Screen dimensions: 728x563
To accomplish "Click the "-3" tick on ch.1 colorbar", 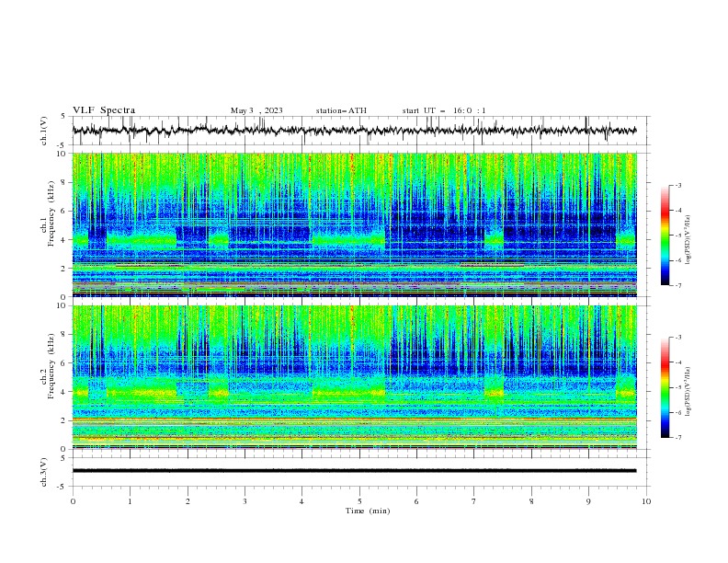I will tap(677, 185).
